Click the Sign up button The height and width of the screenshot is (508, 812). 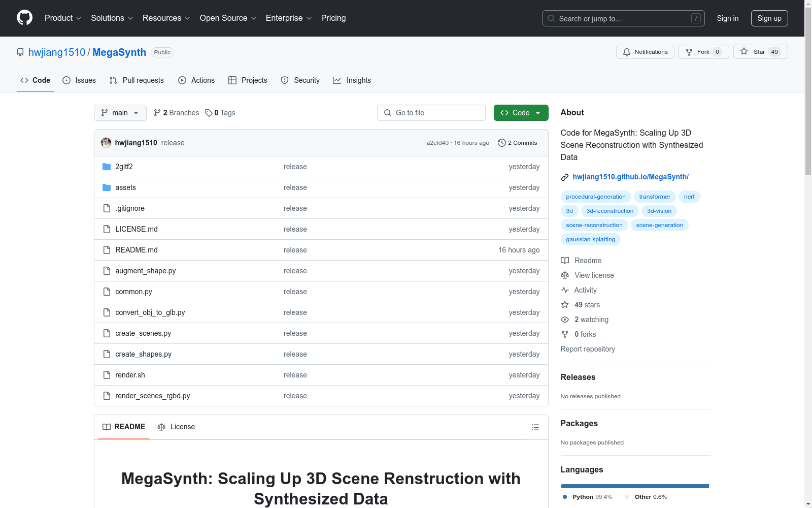tap(769, 18)
